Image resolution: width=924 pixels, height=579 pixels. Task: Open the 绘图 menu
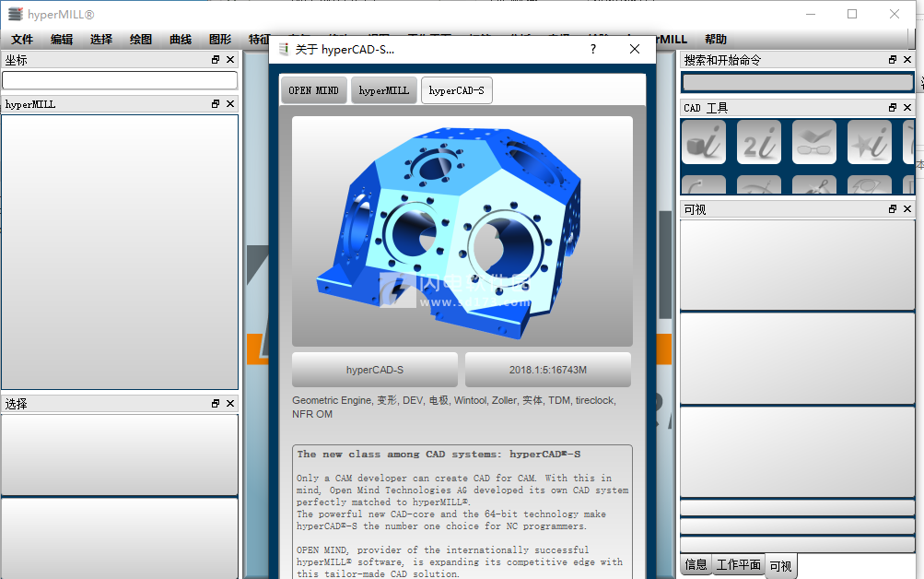(x=141, y=39)
